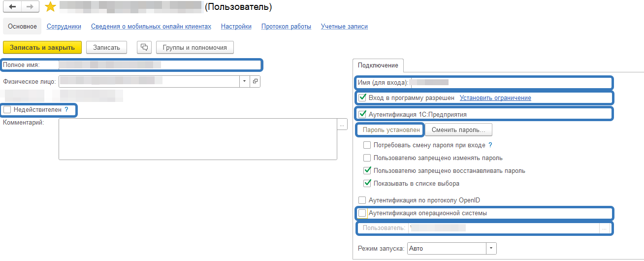Click the Установить ограничение link

pyautogui.click(x=495, y=98)
